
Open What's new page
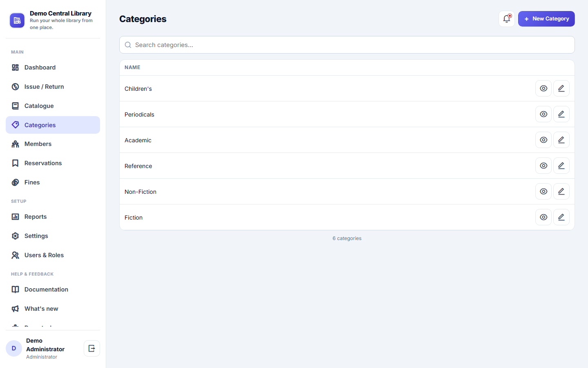pyautogui.click(x=53, y=309)
